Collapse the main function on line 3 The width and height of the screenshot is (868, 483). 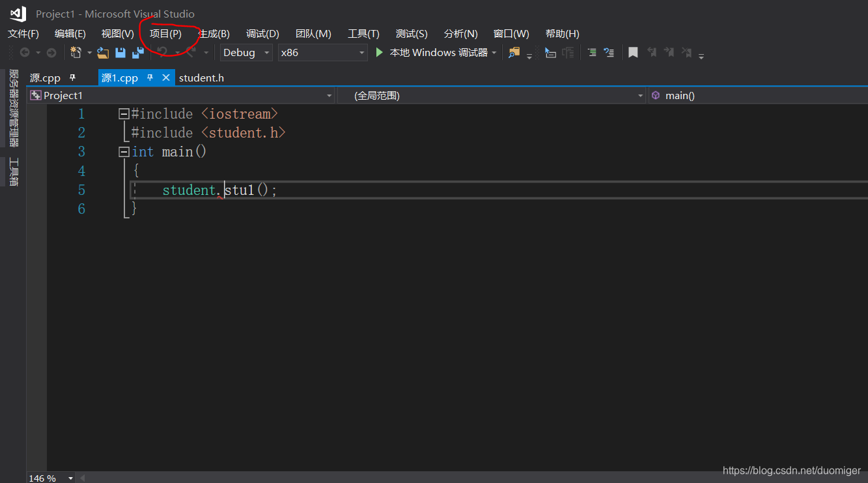pyautogui.click(x=124, y=152)
